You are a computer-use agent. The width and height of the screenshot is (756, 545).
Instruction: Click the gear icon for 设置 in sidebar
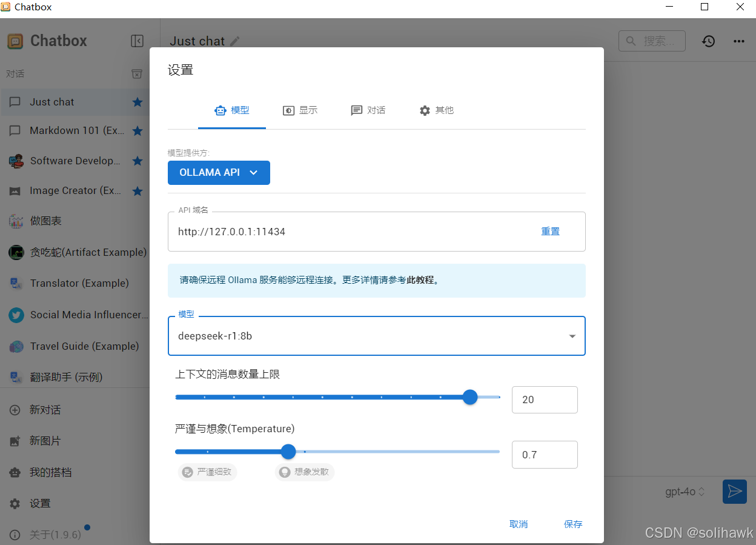point(15,504)
